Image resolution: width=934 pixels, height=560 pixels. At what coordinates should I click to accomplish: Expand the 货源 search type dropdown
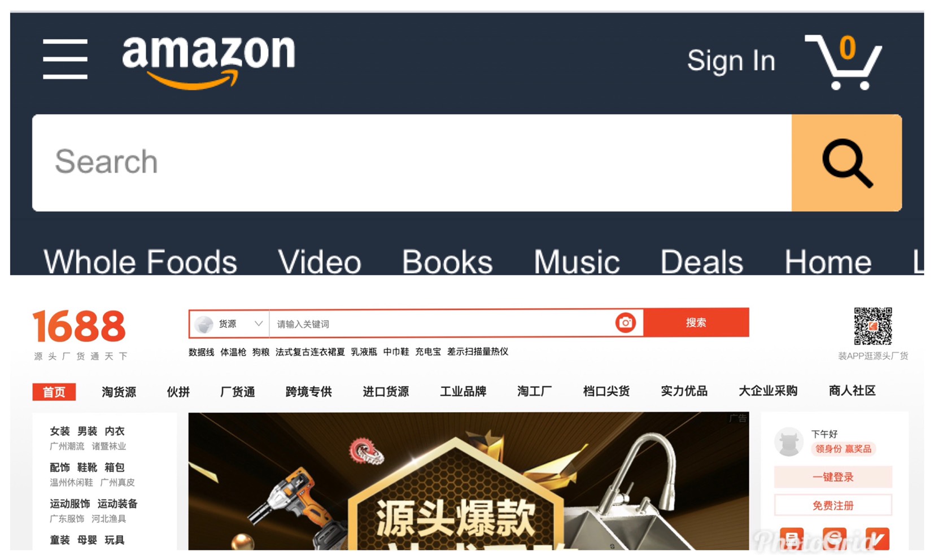(230, 323)
